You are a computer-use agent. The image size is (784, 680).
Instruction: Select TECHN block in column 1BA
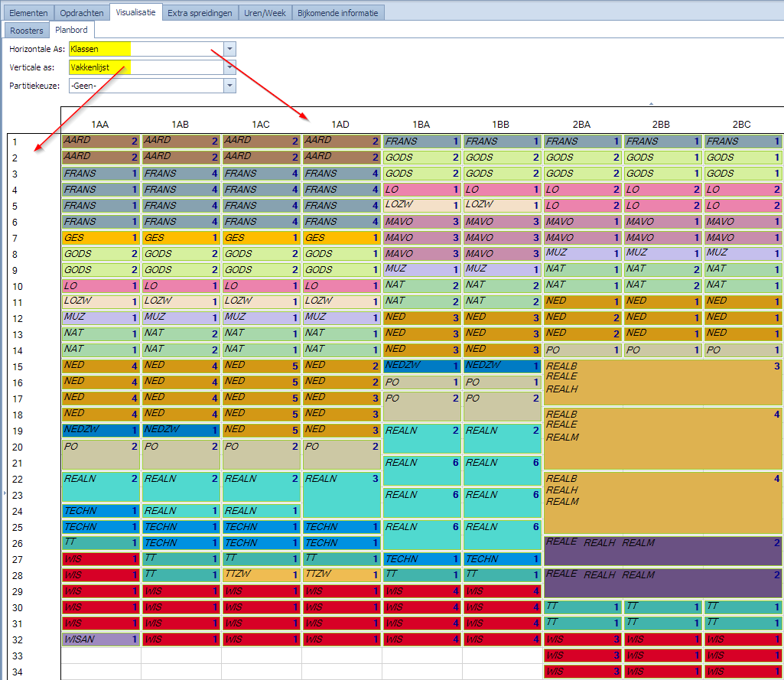[x=421, y=558]
